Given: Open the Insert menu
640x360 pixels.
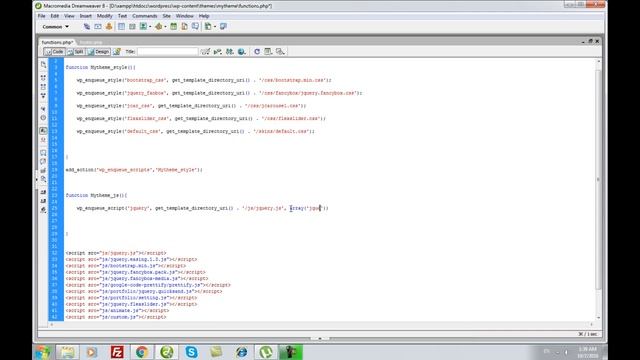Looking at the screenshot, I should [x=86, y=16].
